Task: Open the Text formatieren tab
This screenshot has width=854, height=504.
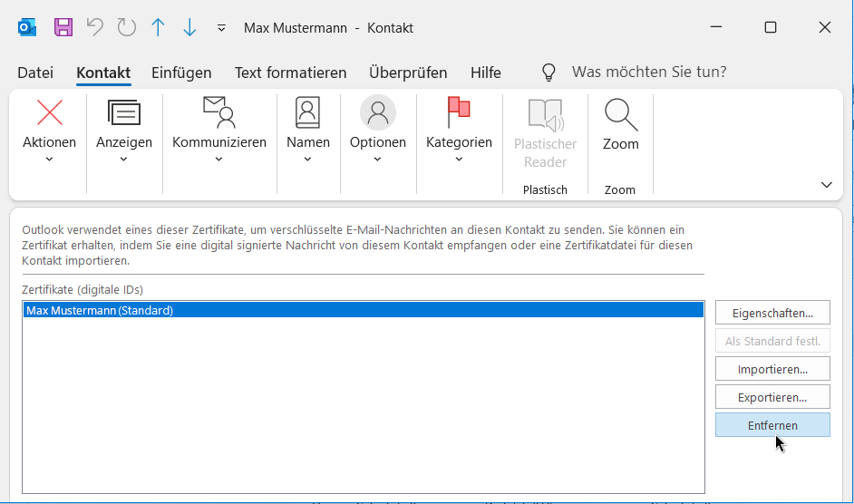Action: [x=290, y=73]
